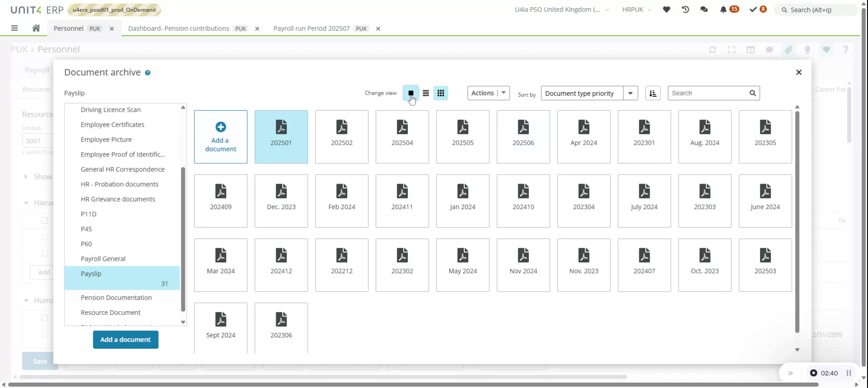Screen dimensions: 868x388
Task: Open Document archive help icon
Action: tap(147, 73)
